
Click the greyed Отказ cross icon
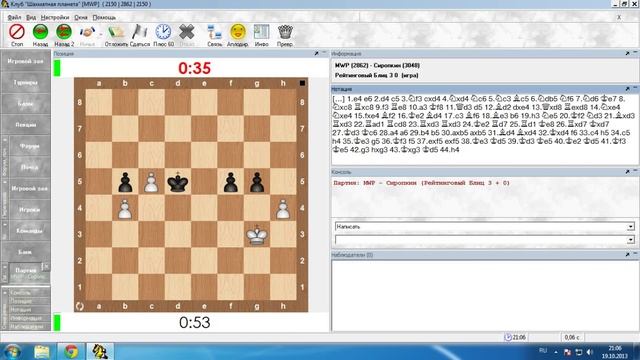187,32
